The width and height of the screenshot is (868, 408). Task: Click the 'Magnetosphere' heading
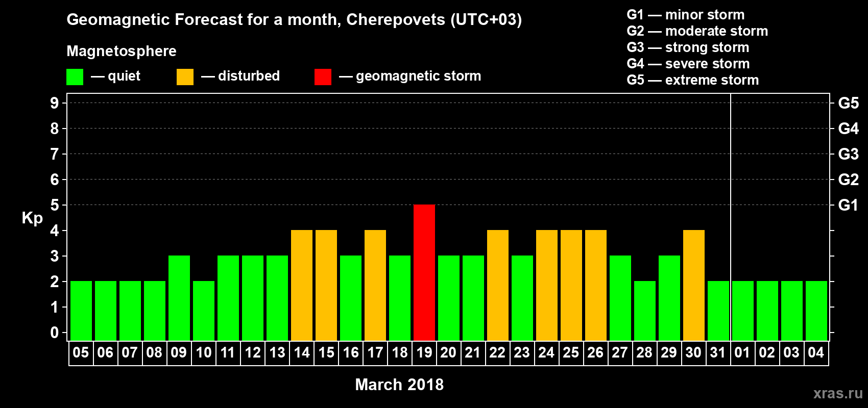(122, 51)
